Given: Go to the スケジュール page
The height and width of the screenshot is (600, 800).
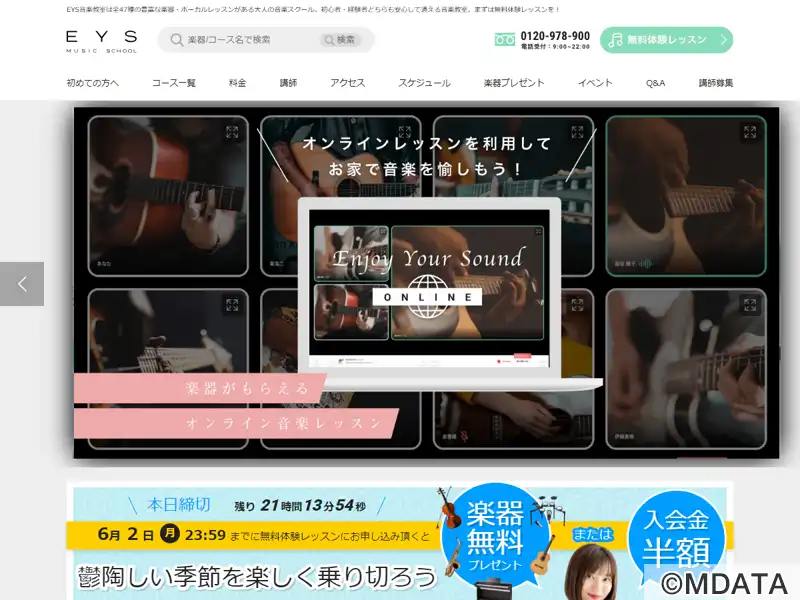Looking at the screenshot, I should (x=424, y=83).
